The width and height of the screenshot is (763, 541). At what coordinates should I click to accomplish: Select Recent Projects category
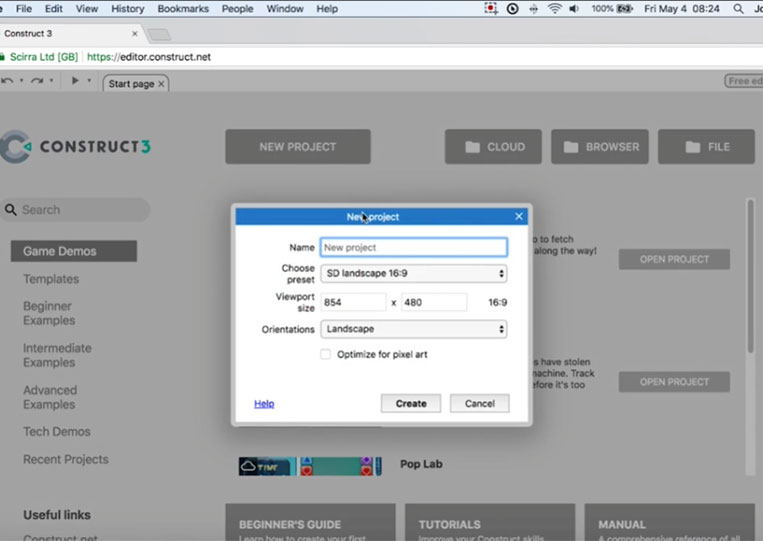(66, 459)
